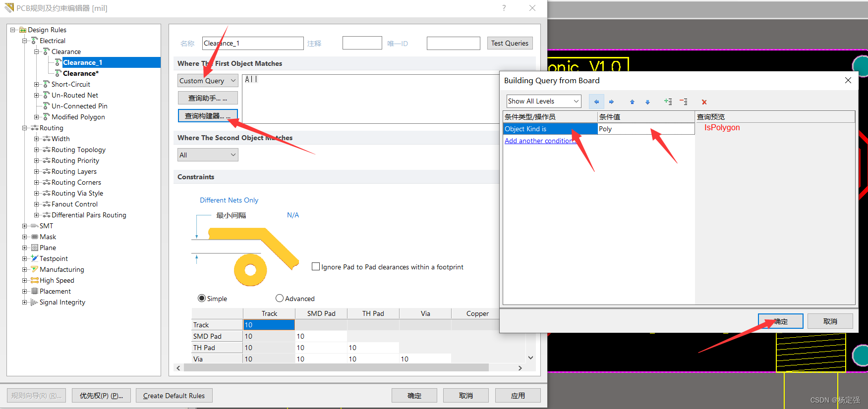Move condition down with the down arrow
Image resolution: width=868 pixels, height=409 pixels.
tap(647, 102)
